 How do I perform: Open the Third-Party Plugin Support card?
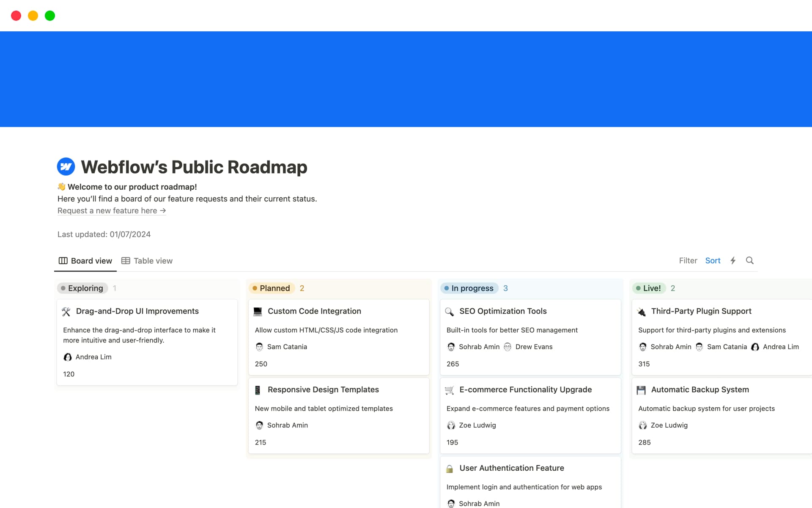(x=701, y=311)
